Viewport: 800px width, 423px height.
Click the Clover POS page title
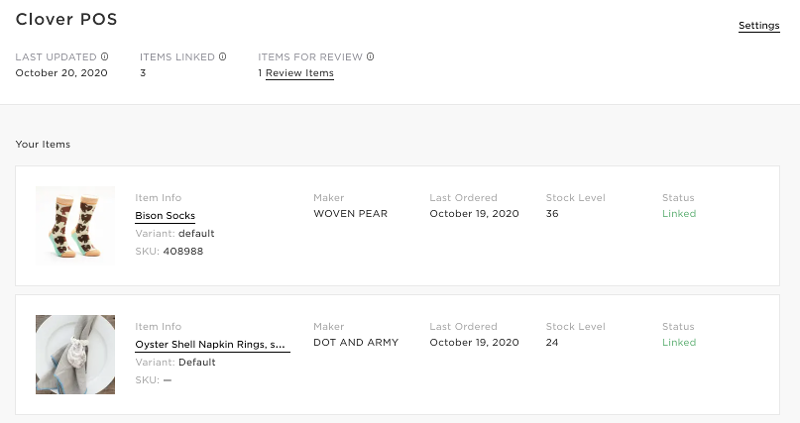pos(66,19)
